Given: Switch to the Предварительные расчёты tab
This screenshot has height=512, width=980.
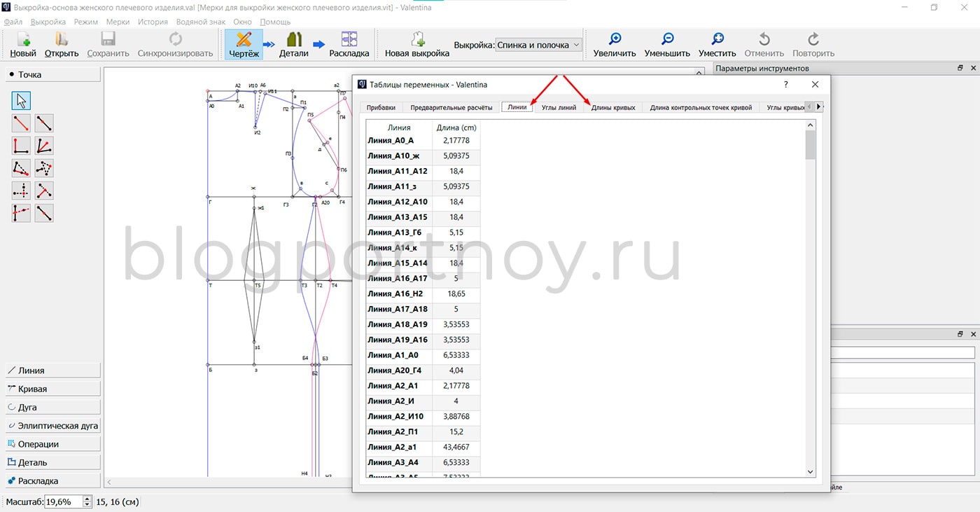Looking at the screenshot, I should pos(451,107).
